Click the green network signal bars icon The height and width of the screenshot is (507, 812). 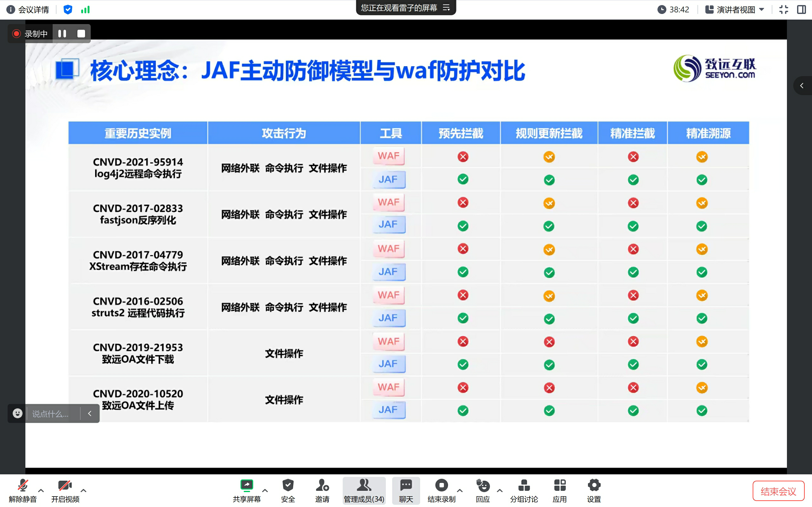(x=85, y=10)
